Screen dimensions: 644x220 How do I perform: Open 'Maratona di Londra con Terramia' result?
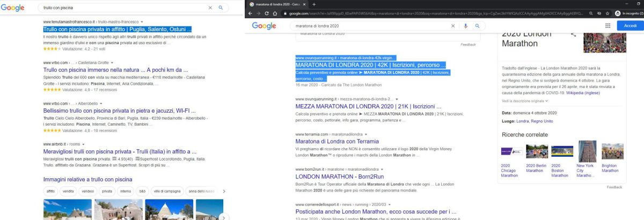[x=337, y=142]
